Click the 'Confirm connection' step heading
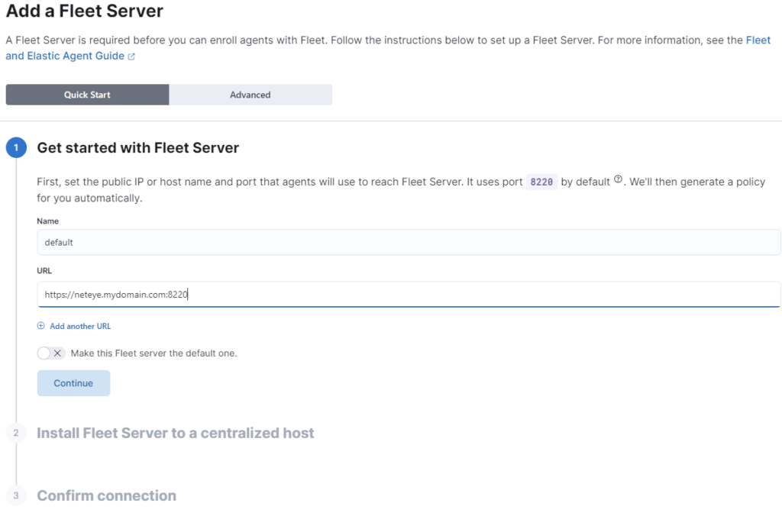Image resolution: width=782 pixels, height=532 pixels. tap(107, 495)
